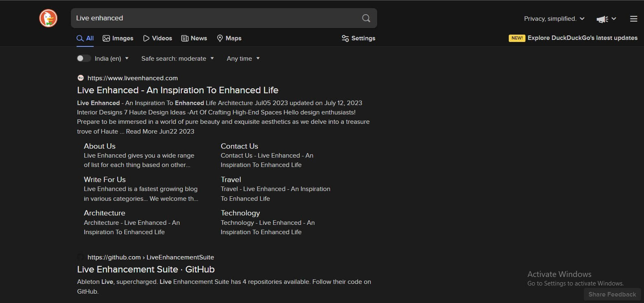Screen dimensions: 644x303
Task: Open Explore DuckDuckGo's latest updates link
Action: coord(582,38)
